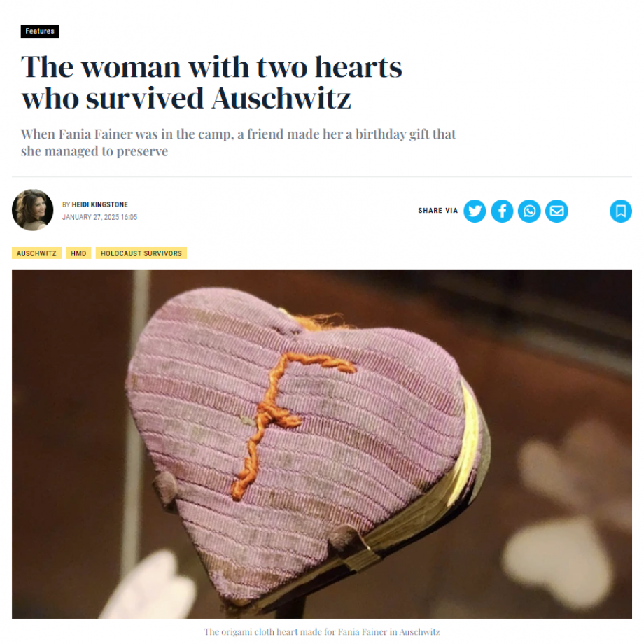
Task: Click the Share Via label
Action: click(437, 211)
